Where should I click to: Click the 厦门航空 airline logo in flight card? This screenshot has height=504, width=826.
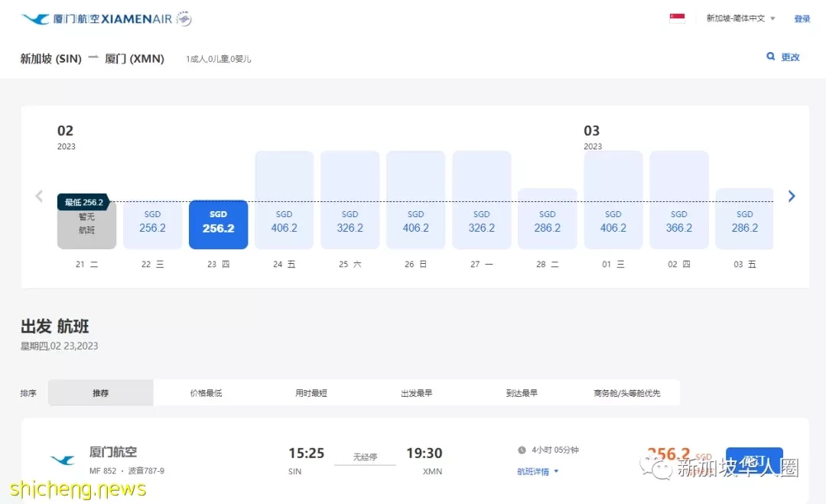coord(63,460)
